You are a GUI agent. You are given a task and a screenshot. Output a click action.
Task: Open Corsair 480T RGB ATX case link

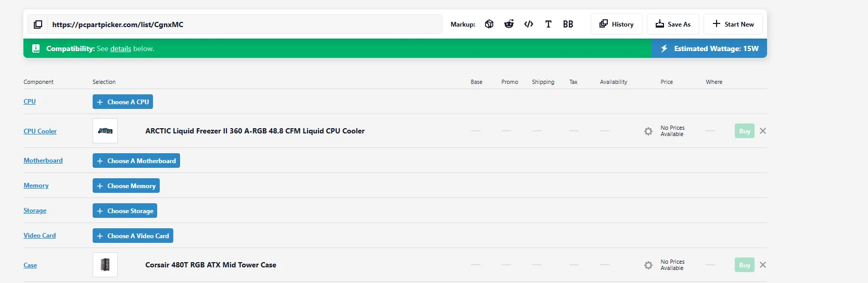[x=211, y=265]
